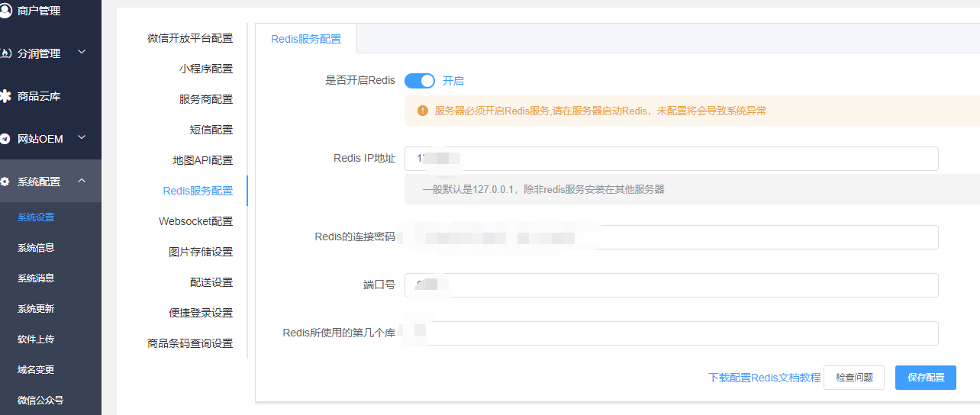
Task: Open 系统信息 in the left sidebar
Action: click(36, 248)
